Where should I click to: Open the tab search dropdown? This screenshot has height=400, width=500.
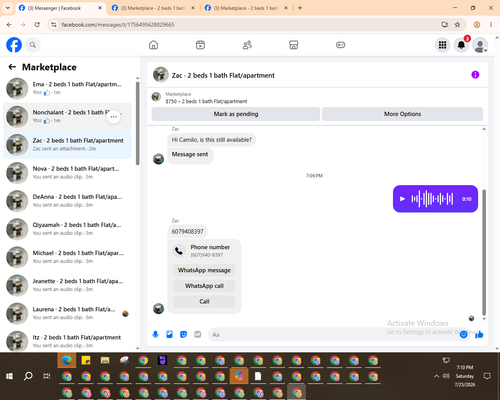[8, 8]
